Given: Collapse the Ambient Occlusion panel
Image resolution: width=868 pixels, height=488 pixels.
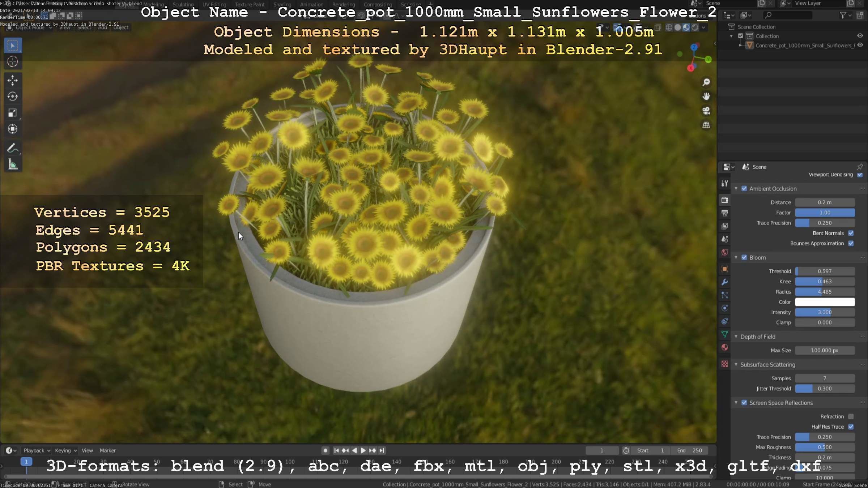Looking at the screenshot, I should (736, 189).
